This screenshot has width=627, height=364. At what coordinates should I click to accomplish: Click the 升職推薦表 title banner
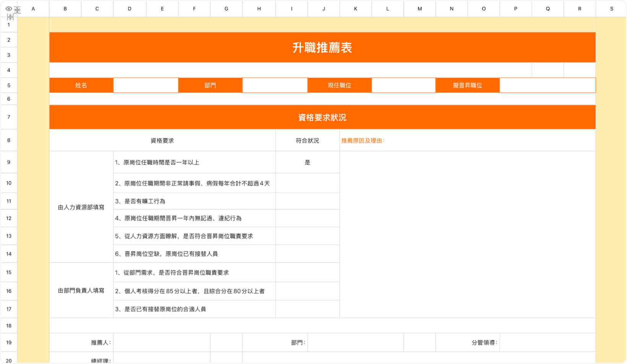pos(322,47)
